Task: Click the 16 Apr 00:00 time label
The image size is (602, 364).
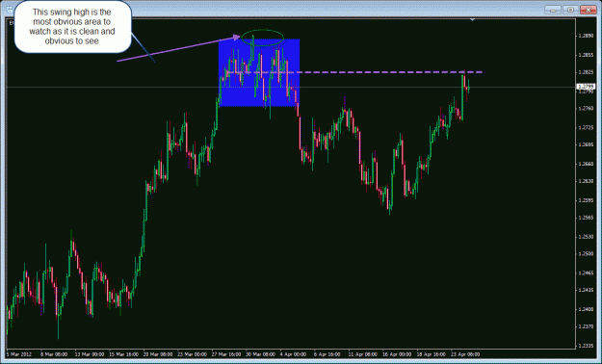Action: pyautogui.click(x=397, y=354)
